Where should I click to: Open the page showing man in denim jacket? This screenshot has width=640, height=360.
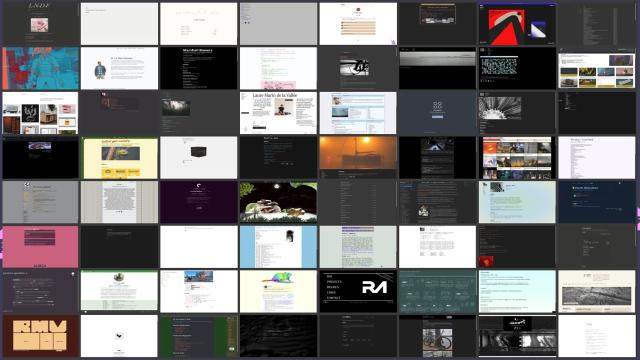click(119, 68)
